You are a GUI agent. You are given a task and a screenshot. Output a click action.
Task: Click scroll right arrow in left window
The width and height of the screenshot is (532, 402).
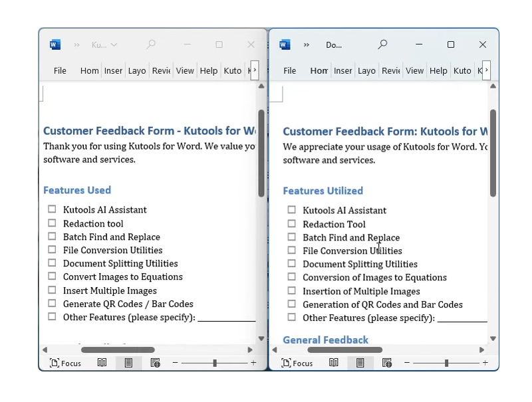250,350
